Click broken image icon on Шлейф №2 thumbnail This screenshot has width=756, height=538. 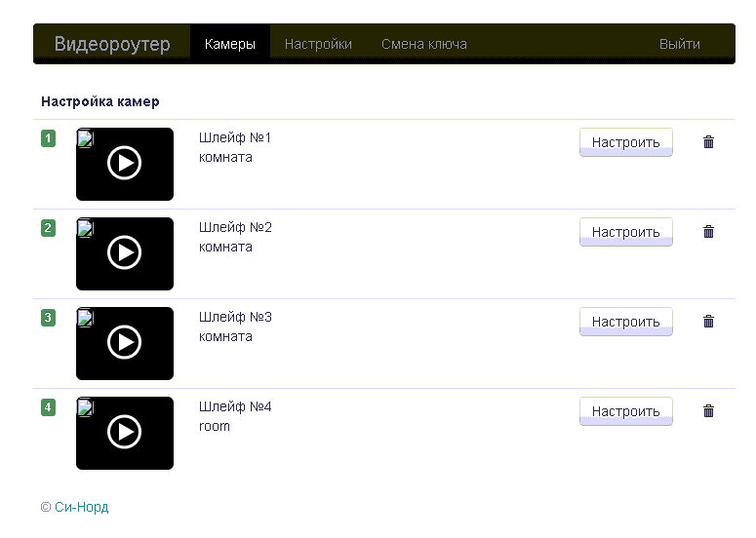[x=85, y=228]
